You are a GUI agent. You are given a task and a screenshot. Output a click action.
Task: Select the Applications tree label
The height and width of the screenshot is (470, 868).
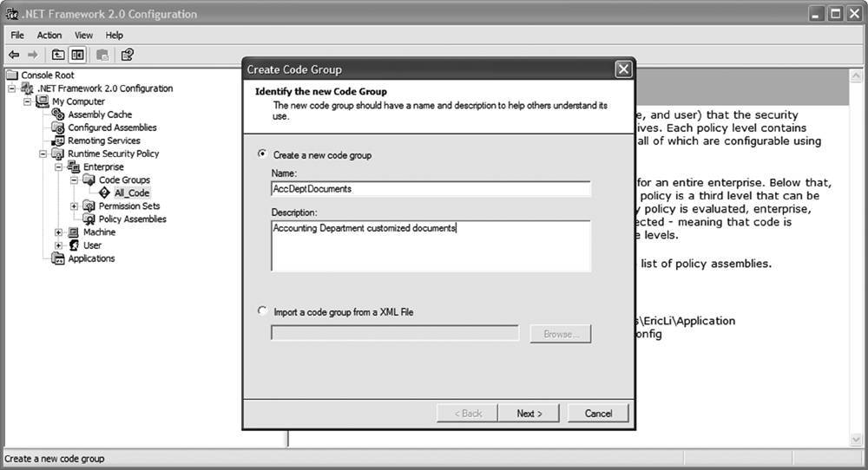tap(91, 258)
